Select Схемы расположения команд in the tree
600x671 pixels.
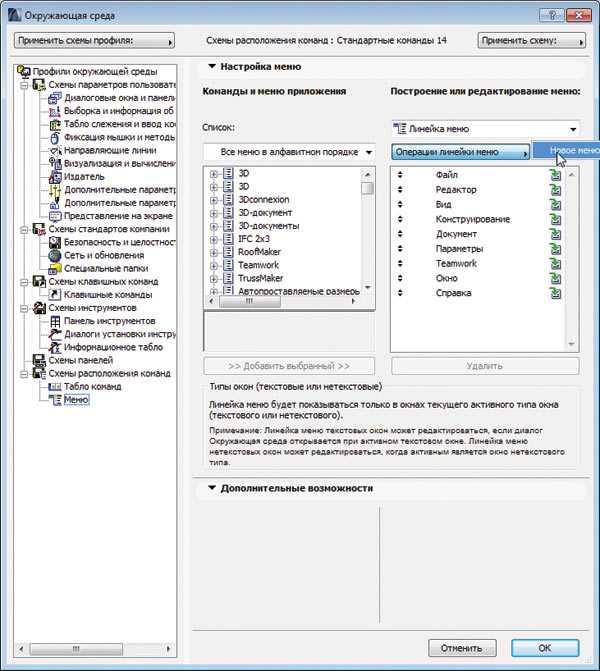[x=109, y=374]
